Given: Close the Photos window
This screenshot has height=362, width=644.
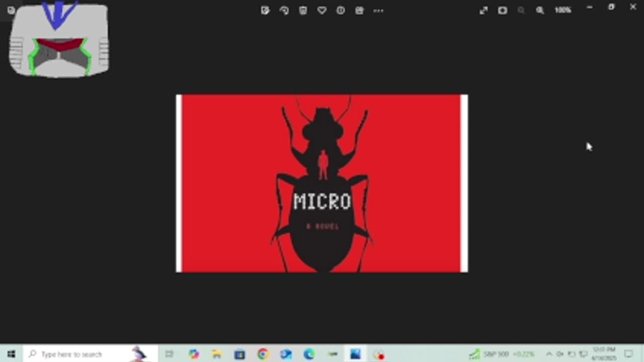Looking at the screenshot, I should 633,7.
